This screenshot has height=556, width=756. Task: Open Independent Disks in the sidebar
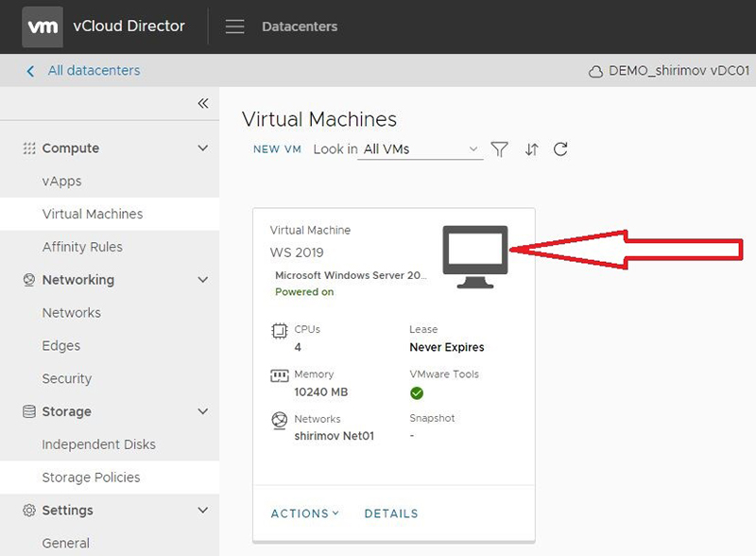click(99, 444)
